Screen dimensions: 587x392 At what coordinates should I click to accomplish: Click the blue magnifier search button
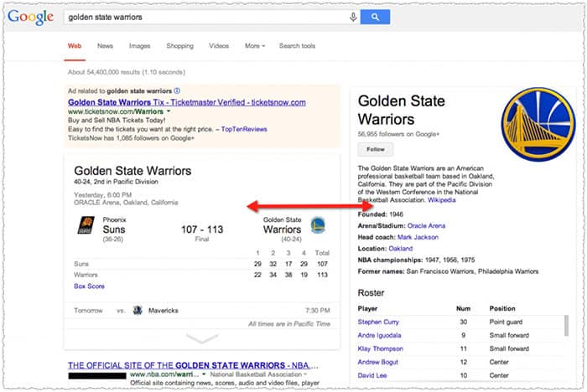point(375,18)
